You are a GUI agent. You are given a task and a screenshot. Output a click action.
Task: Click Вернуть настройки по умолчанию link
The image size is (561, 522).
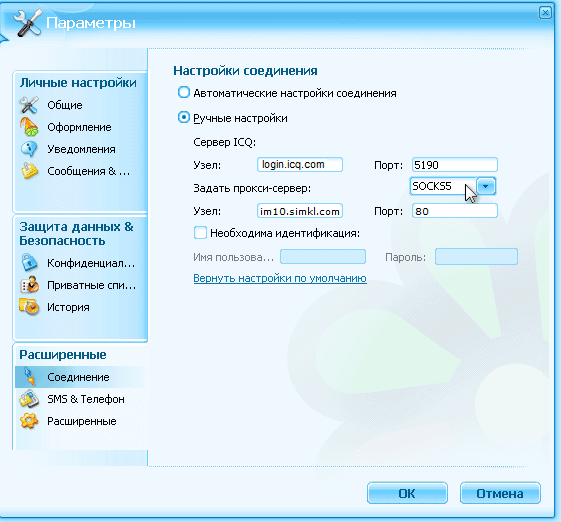pyautogui.click(x=280, y=278)
